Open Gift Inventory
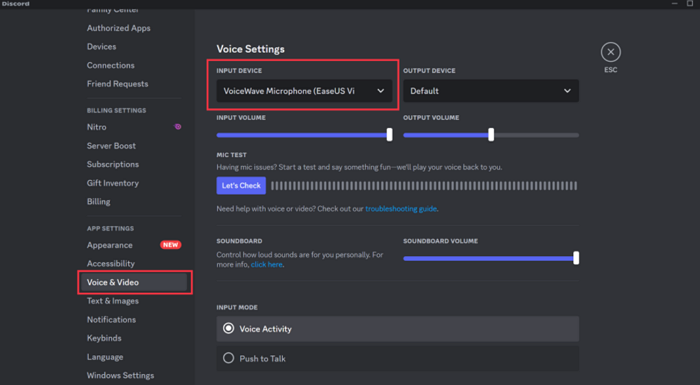Viewport: 700px width, 385px height. coord(112,183)
